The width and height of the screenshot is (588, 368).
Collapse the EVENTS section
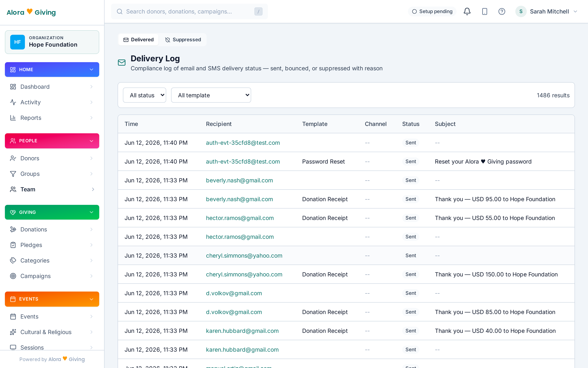52,299
